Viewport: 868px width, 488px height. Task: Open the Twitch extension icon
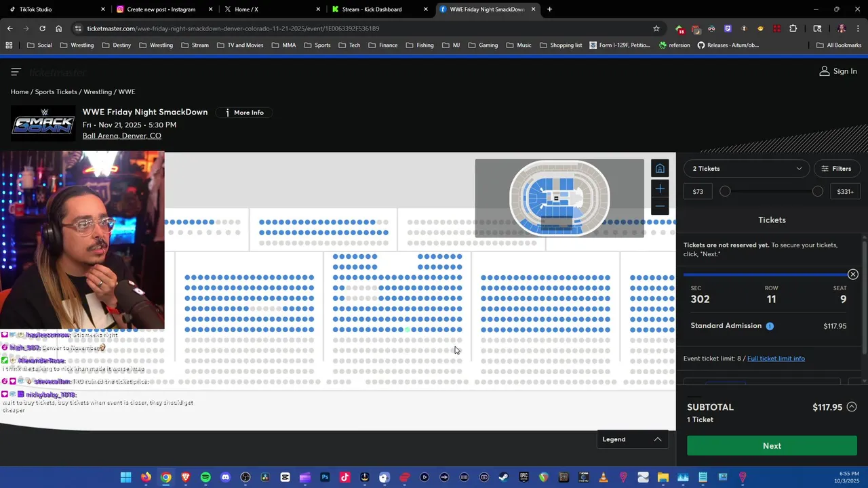tap(728, 28)
